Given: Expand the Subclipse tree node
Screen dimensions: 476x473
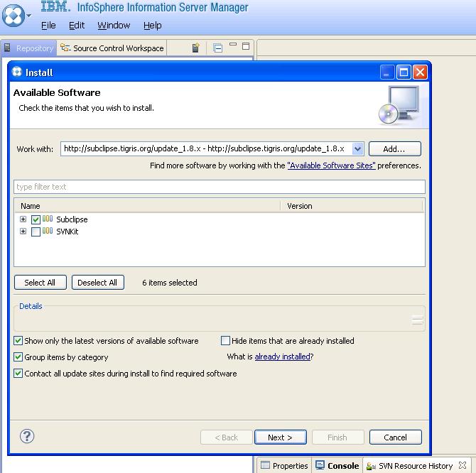Looking at the screenshot, I should (x=23, y=219).
